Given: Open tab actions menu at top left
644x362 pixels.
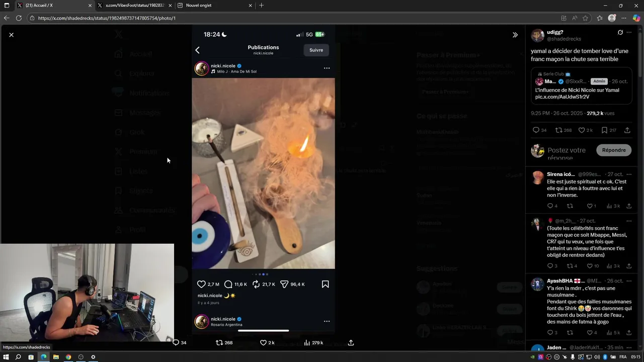Looking at the screenshot, I should pos(6,6).
